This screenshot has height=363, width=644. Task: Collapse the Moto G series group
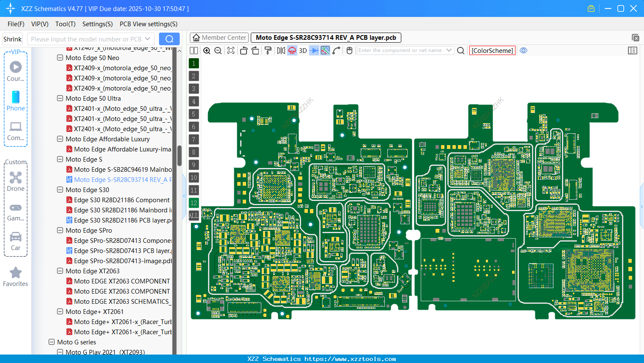pyautogui.click(x=51, y=342)
